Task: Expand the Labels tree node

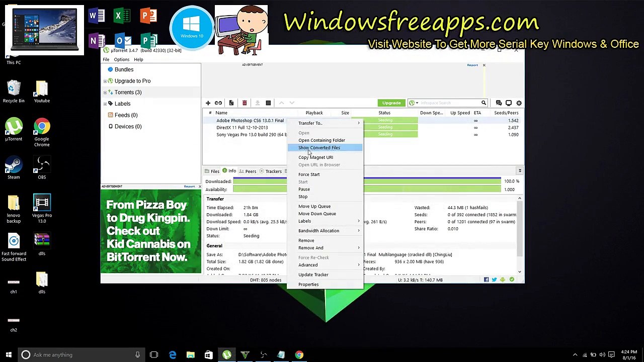Action: (x=105, y=104)
